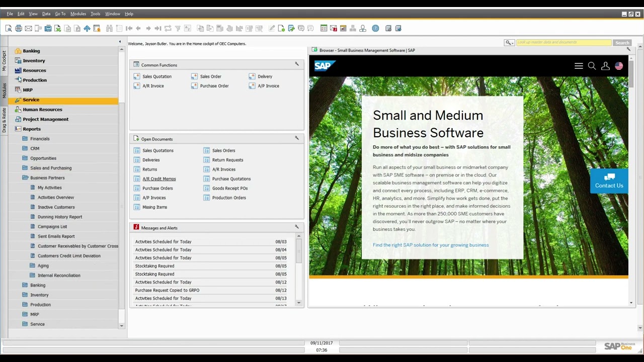Click the Fax/SMS toolbar icon
This screenshot has height=362, width=644.
tap(48, 29)
